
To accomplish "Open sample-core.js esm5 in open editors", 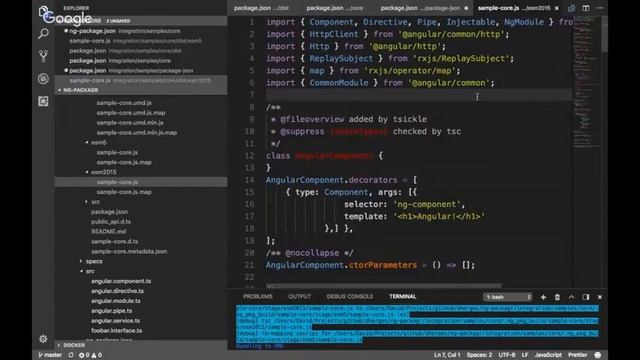I will (x=136, y=41).
